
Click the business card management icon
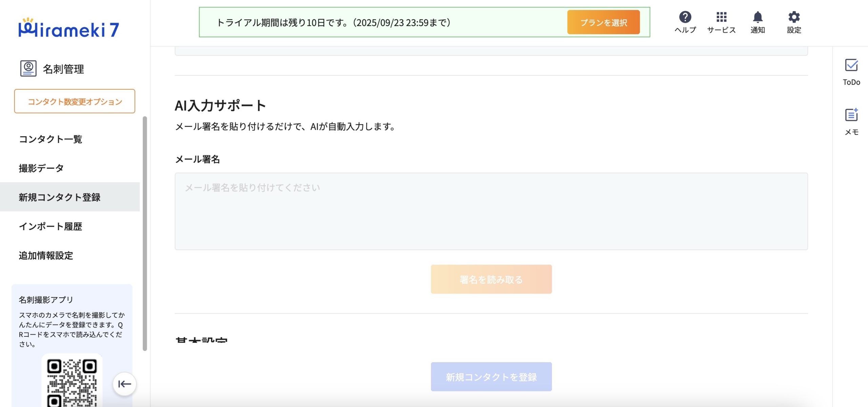click(x=28, y=68)
